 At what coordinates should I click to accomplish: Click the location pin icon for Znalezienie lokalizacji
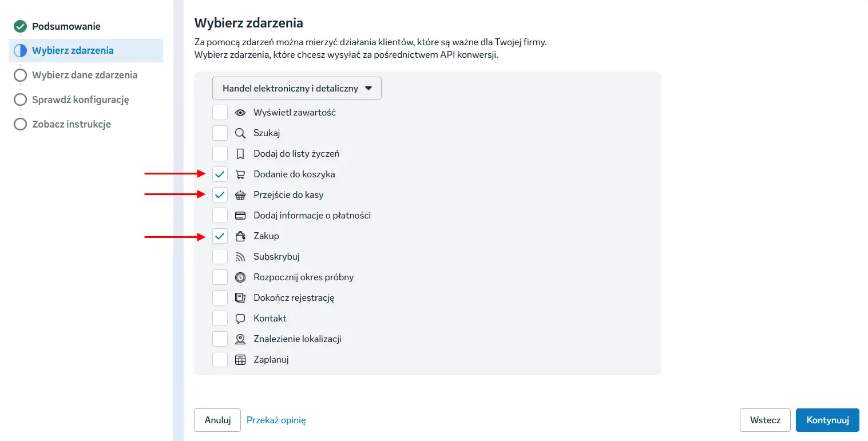click(x=240, y=339)
